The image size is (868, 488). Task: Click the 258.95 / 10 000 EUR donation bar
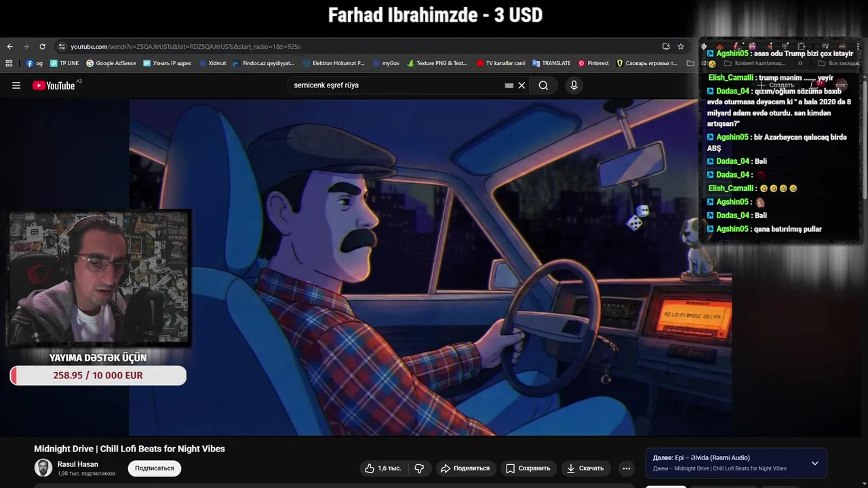[98, 375]
